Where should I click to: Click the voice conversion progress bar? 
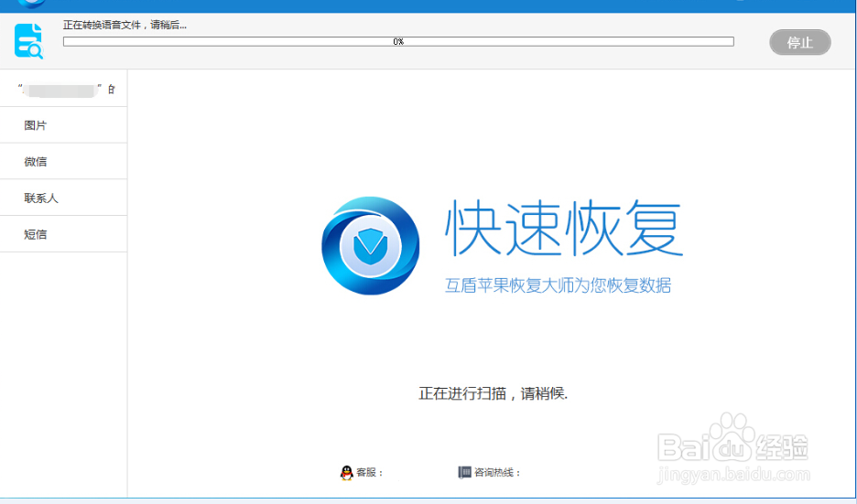pyautogui.click(x=398, y=41)
